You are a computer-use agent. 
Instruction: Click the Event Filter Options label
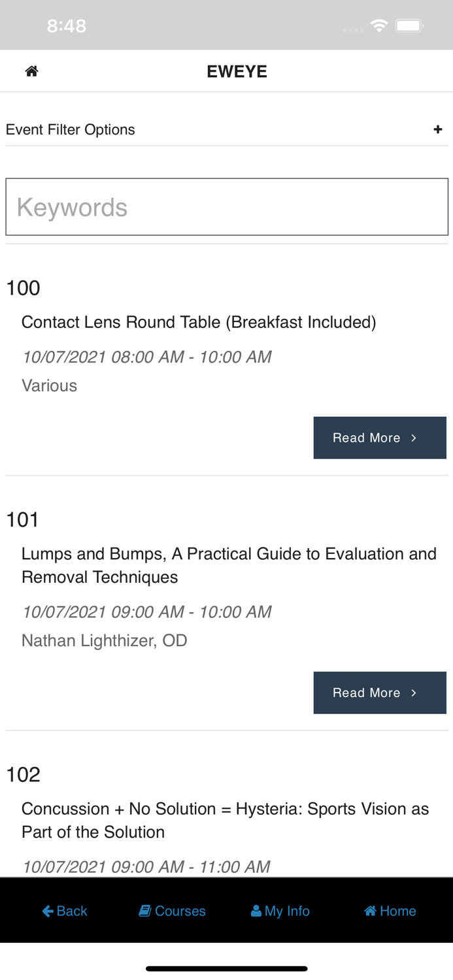(x=71, y=129)
